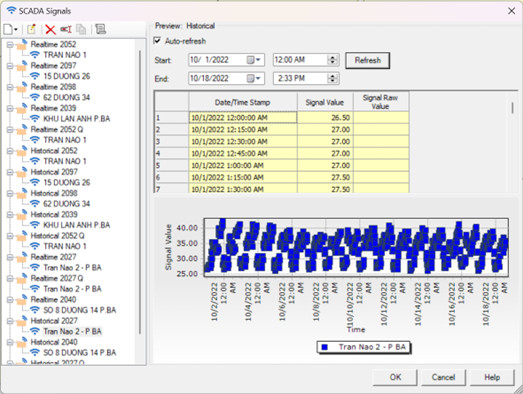523x394 pixels.
Task: Collapse the Historical 2097 tree node
Action: (x=10, y=172)
